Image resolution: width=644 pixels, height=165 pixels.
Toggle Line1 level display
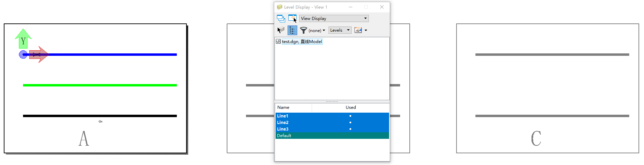point(332,116)
